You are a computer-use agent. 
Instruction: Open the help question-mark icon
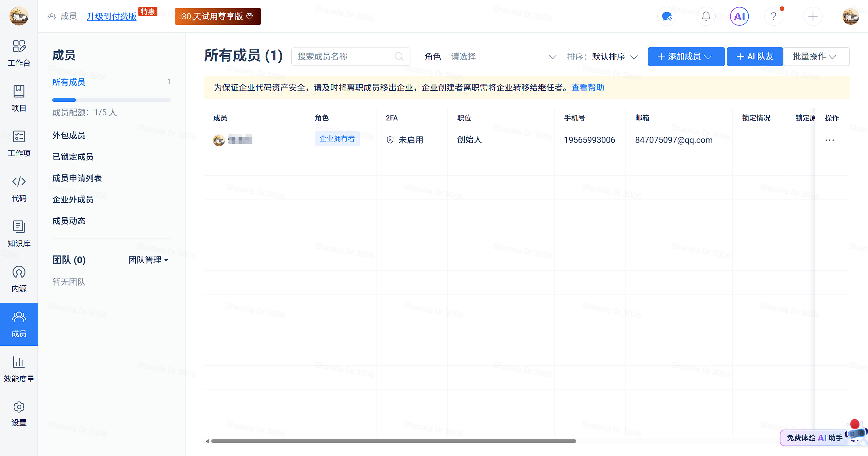click(x=773, y=16)
